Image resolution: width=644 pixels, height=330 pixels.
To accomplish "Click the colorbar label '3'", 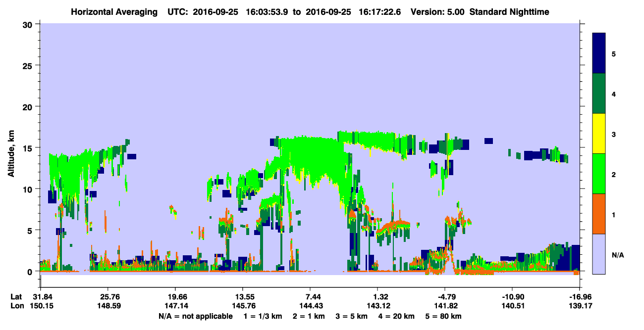I will [614, 134].
